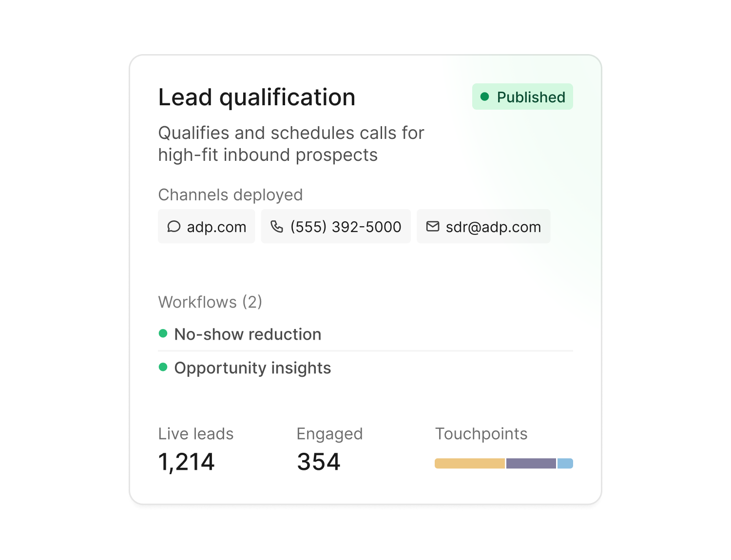This screenshot has height=560, width=731.
Task: Select the adp.com chat channel chip
Action: 207,227
